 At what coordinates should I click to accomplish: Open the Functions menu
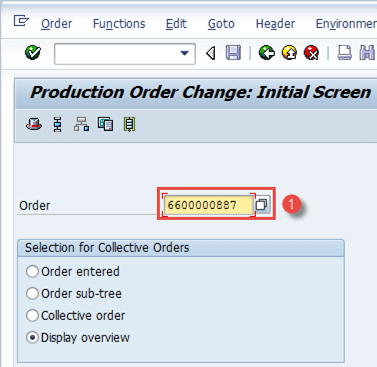pos(119,24)
